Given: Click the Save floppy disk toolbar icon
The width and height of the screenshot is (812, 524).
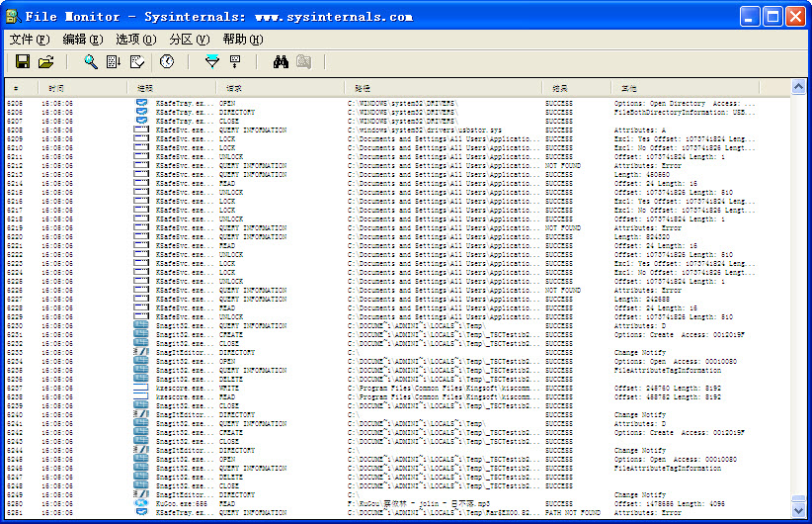Looking at the screenshot, I should 23,61.
